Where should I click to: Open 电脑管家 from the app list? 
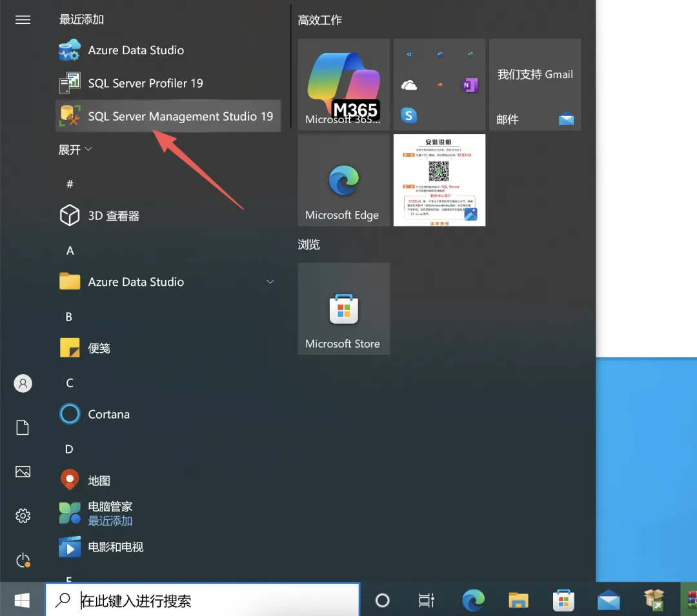(168, 513)
